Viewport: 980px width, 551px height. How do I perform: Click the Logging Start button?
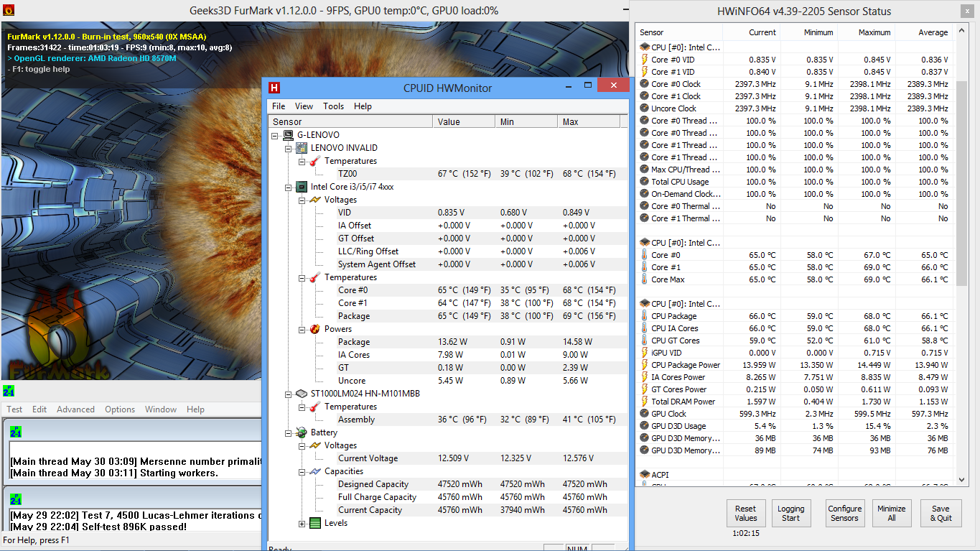(790, 513)
